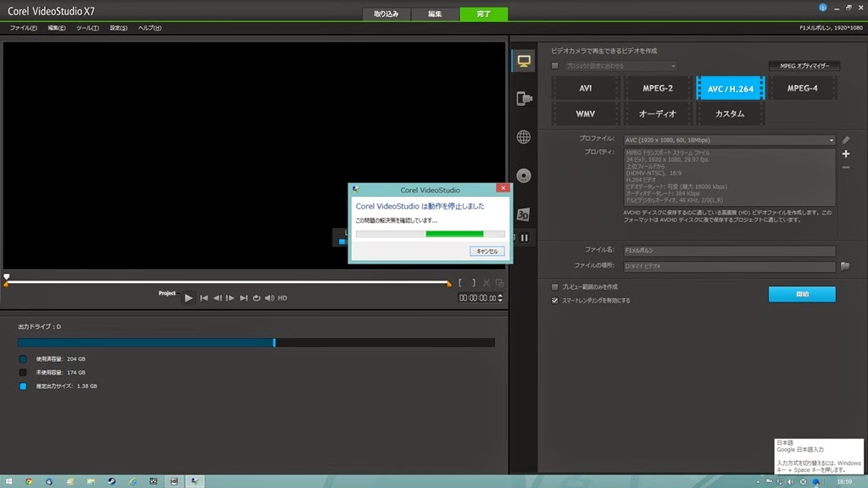
Task: Click the orange trim end marker
Action: pyautogui.click(x=449, y=284)
